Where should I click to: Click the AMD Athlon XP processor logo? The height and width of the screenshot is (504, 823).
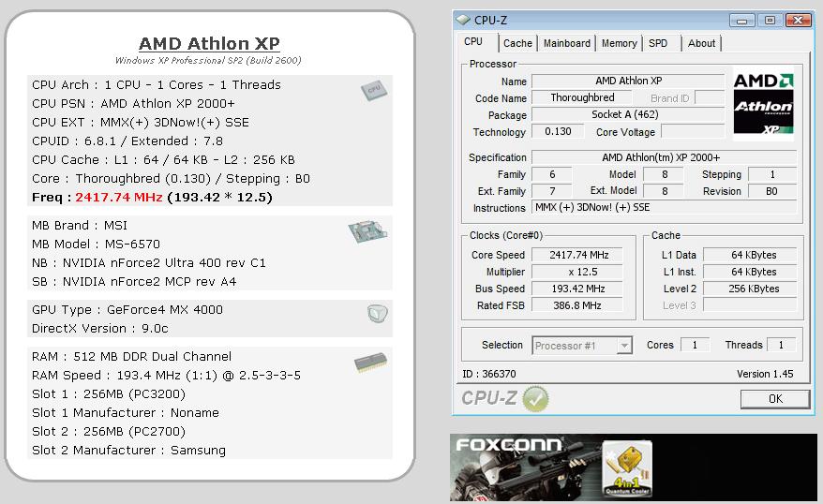pos(763,103)
